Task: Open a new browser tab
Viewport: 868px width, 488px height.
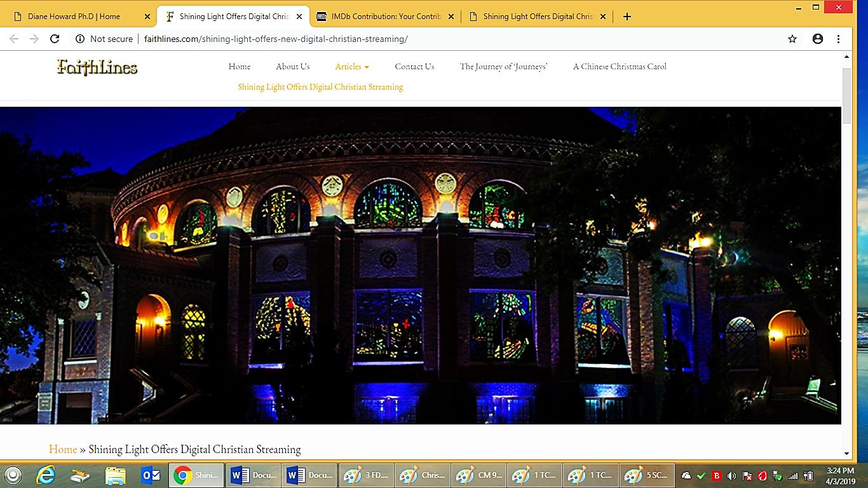Action: coord(627,17)
